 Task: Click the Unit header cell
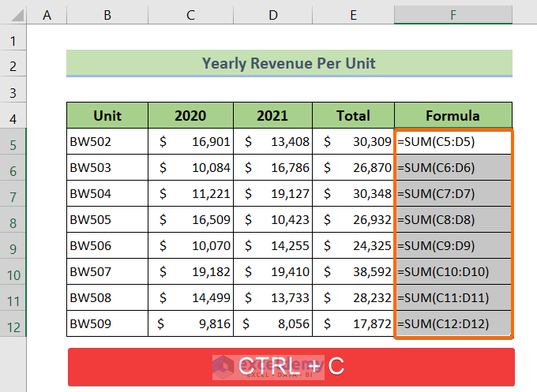pos(107,115)
